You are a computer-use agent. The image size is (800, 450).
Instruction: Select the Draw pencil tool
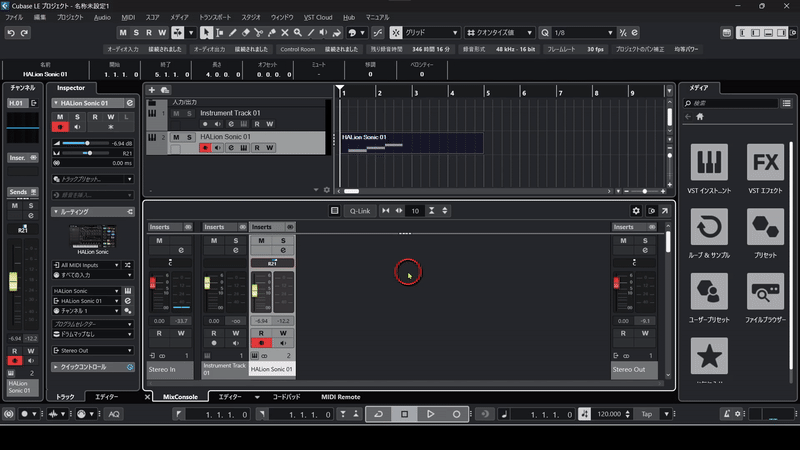click(233, 33)
